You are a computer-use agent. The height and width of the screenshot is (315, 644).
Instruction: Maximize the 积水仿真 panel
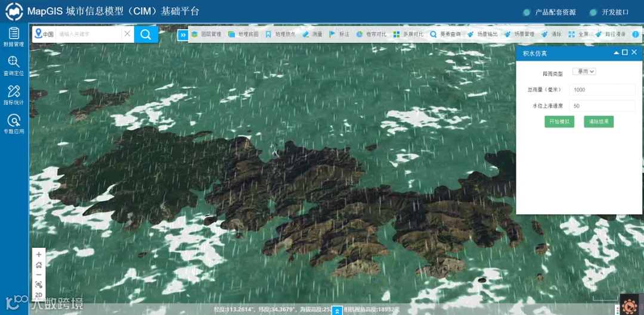pos(625,52)
